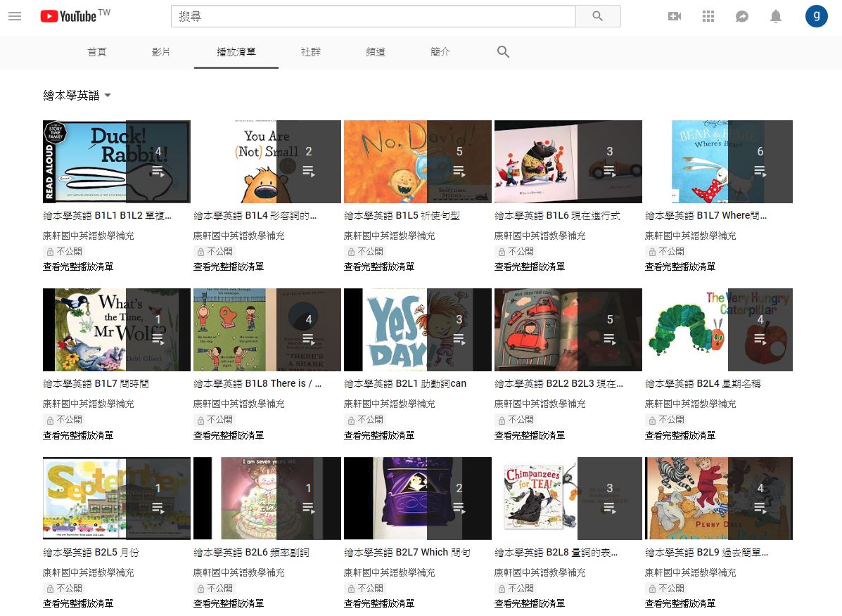Image resolution: width=842 pixels, height=616 pixels.
Task: Switch to the 簡介 tab
Action: pyautogui.click(x=440, y=52)
